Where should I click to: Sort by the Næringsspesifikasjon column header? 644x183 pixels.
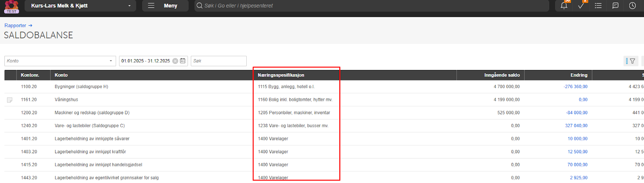coord(281,75)
